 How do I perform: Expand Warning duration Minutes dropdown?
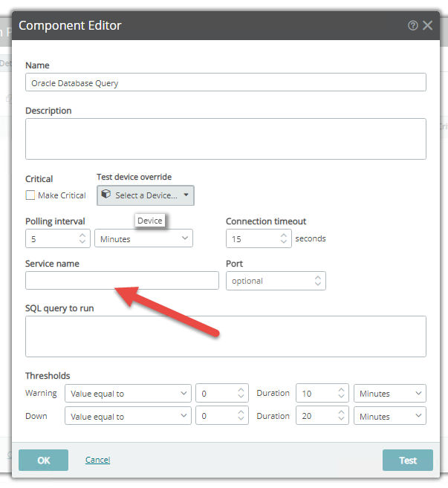coord(390,394)
